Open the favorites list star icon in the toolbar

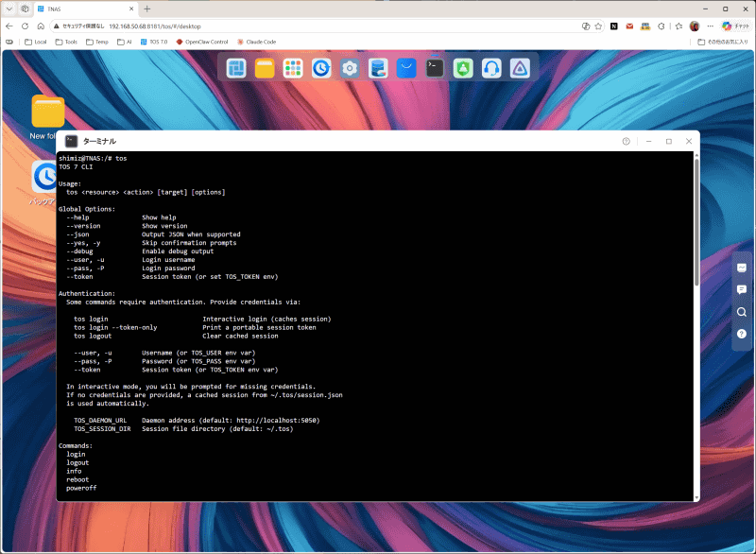679,26
